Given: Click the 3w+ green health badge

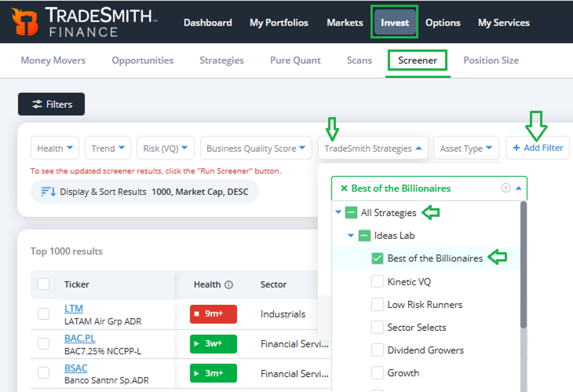Looking at the screenshot, I should tap(213, 343).
